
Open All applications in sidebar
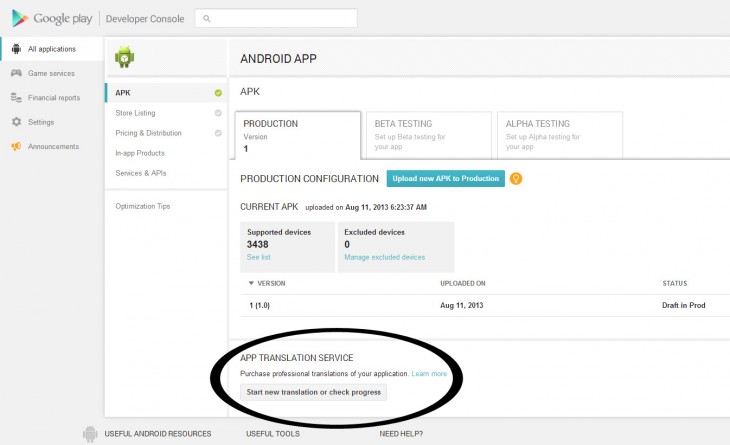(50, 48)
